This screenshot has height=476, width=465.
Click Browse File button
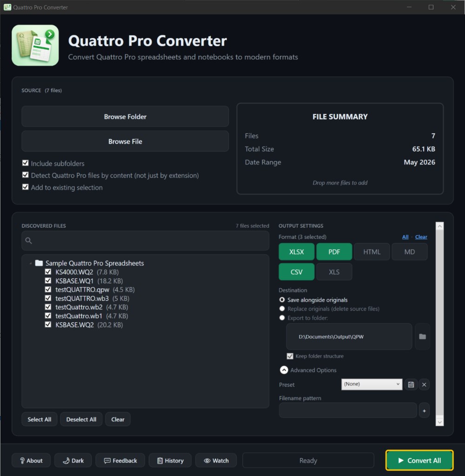(125, 141)
